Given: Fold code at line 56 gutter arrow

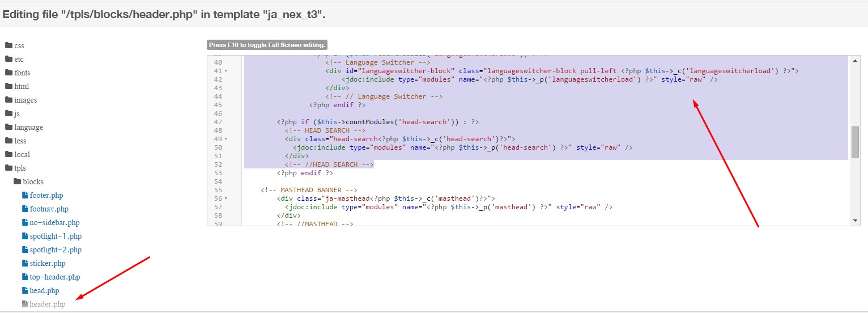Looking at the screenshot, I should point(226,198).
